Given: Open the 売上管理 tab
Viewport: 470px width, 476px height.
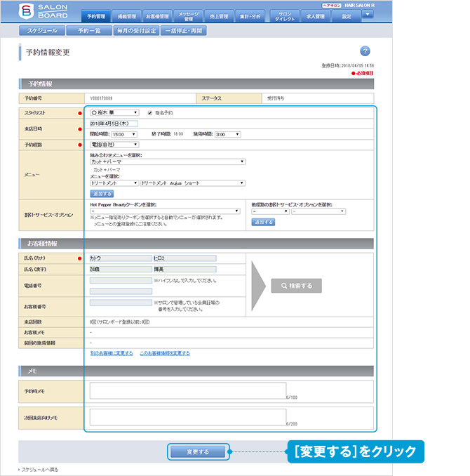Looking at the screenshot, I should [x=220, y=15].
